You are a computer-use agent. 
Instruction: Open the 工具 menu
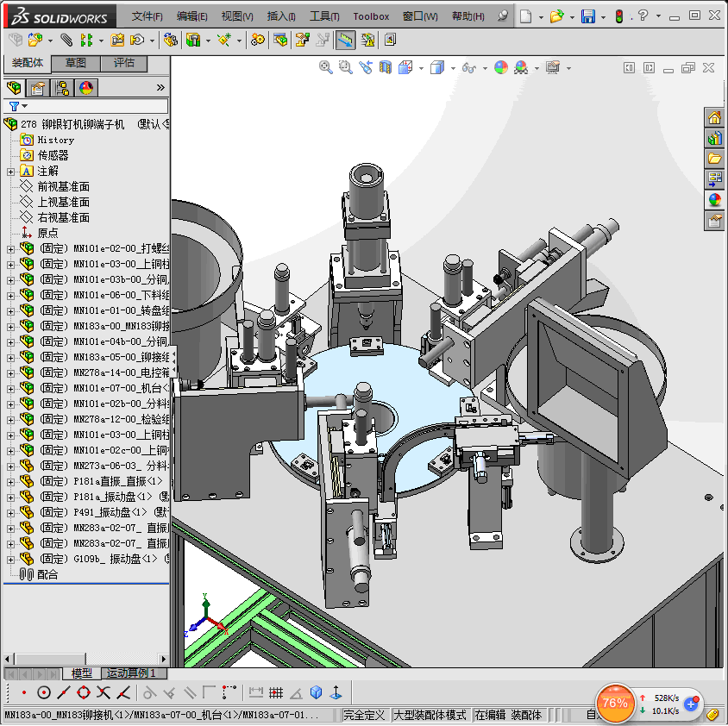324,16
